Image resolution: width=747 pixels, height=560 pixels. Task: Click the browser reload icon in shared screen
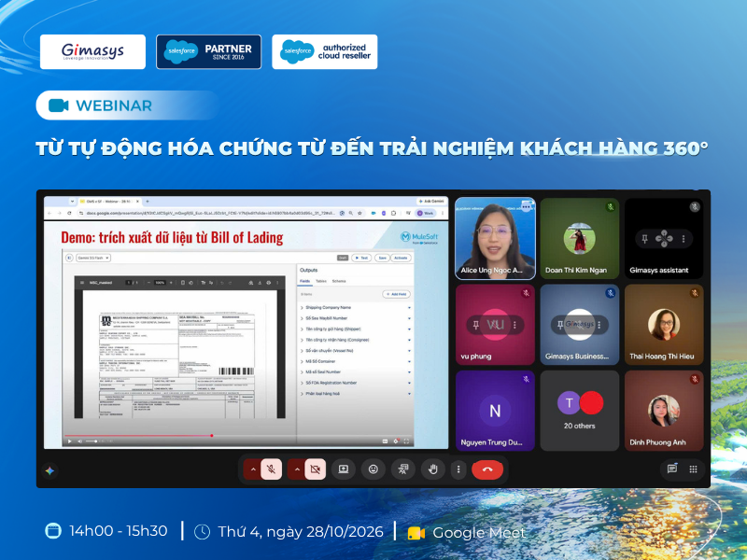coord(69,213)
